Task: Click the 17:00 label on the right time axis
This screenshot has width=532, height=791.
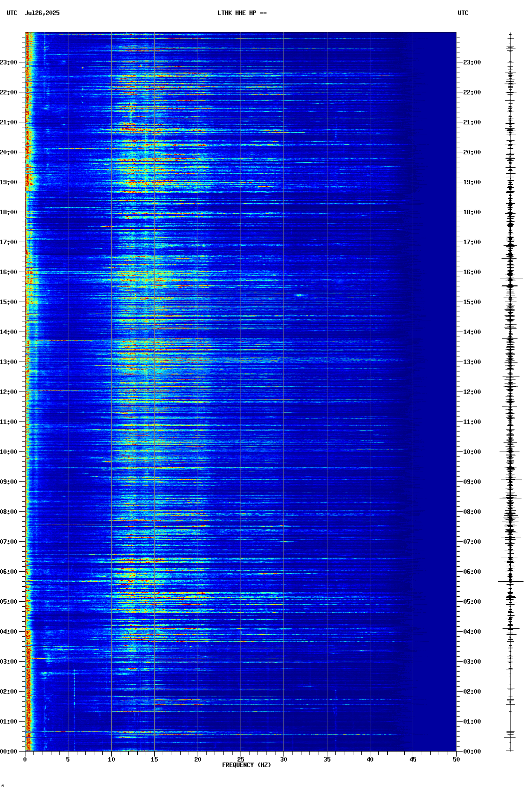Action: (472, 242)
